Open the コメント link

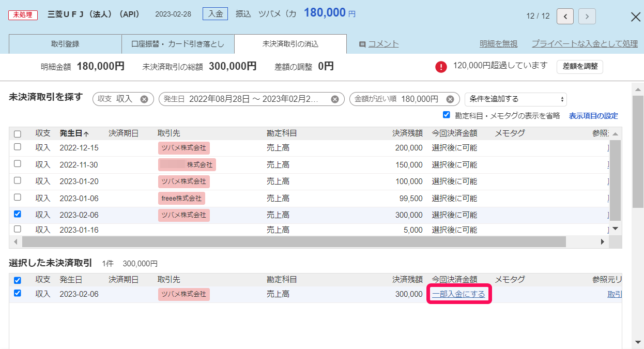pos(383,44)
